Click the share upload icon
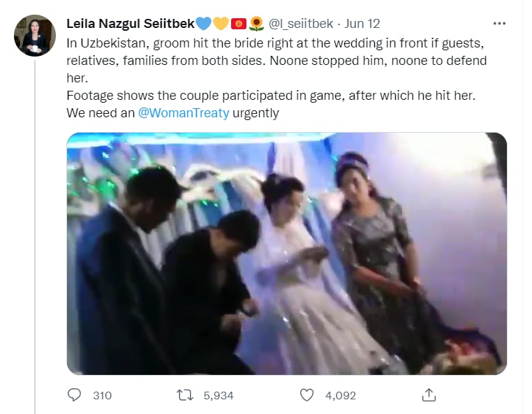This screenshot has width=532, height=414. coord(429,395)
